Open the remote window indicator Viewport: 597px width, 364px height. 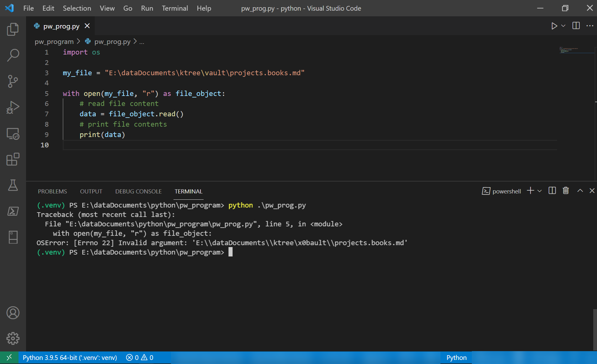coord(9,357)
